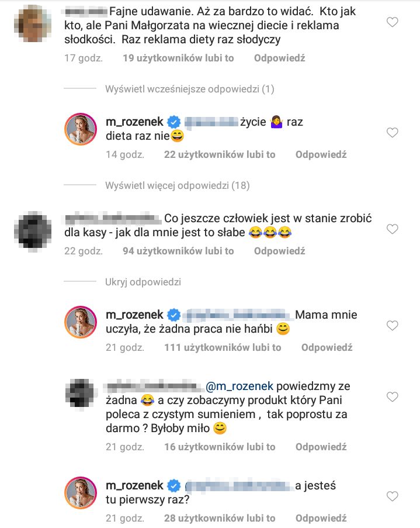
Task: Show more replies 'Wyświetl więcej odpowiedzi (18)'
Action: [177, 186]
